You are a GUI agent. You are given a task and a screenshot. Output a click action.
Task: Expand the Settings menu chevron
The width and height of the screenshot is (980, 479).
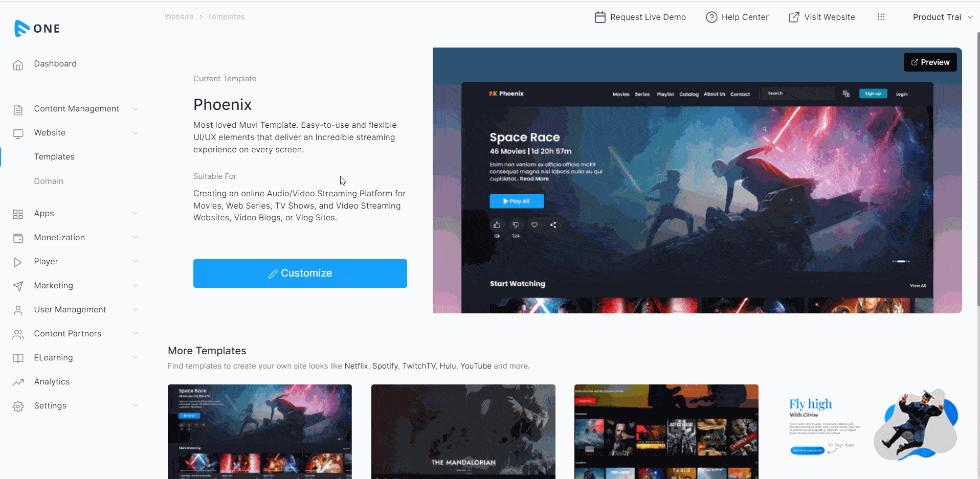136,405
